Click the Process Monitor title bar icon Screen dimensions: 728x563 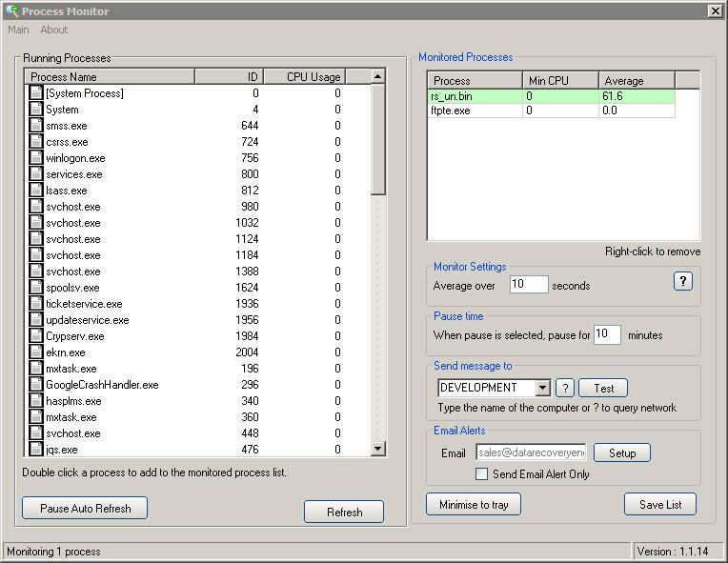coord(11,11)
